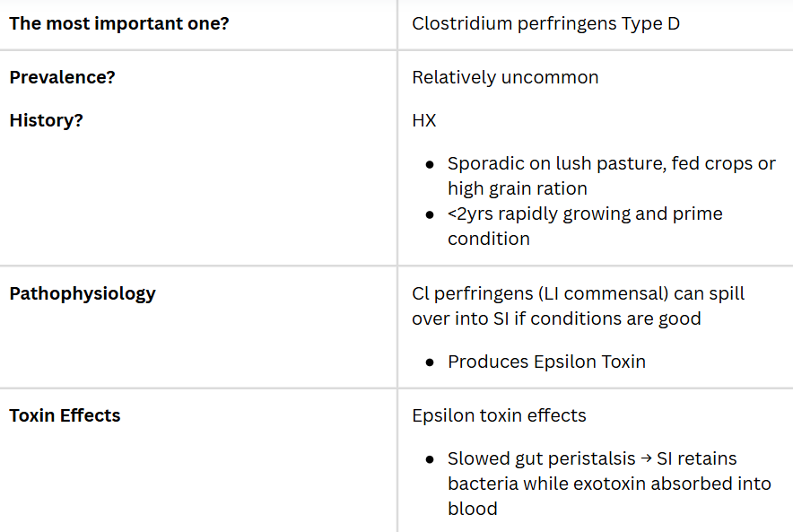793x532 pixels.
Task: Click the "high grain ration" line
Action: click(x=518, y=188)
